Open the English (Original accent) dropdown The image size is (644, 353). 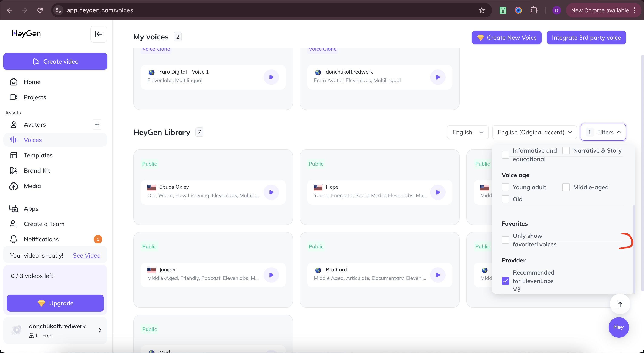(x=535, y=132)
